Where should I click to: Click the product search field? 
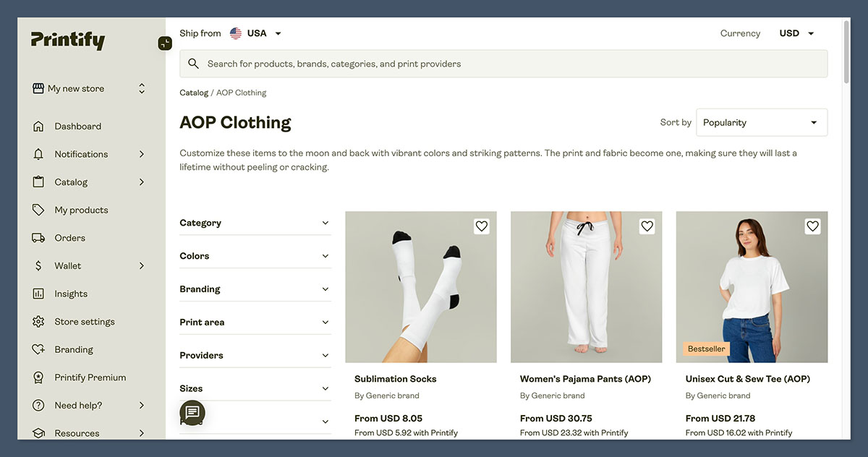pyautogui.click(x=434, y=63)
